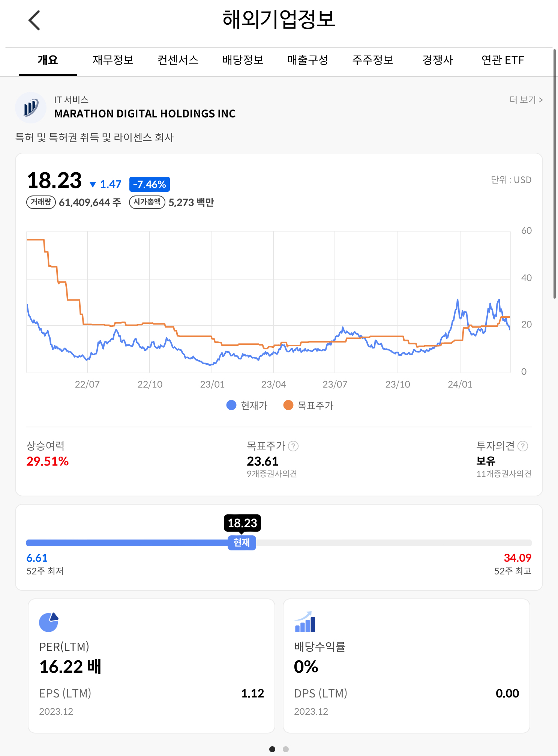Screen dimensions: 558x756
Task: Click the 23.61 target price value
Action: coord(262,461)
